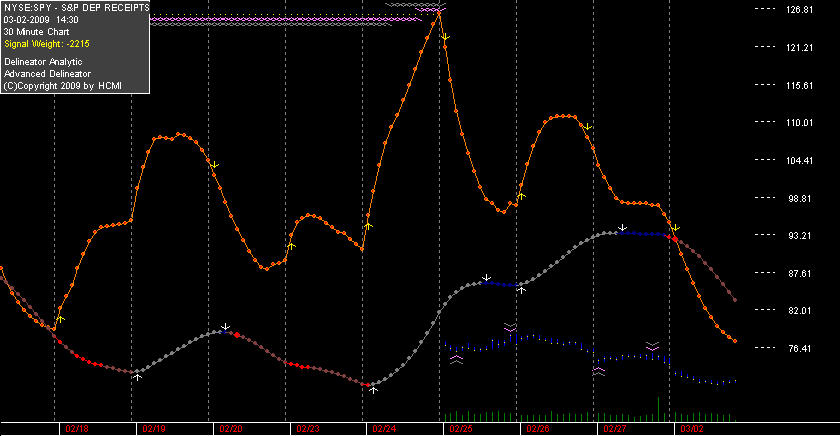Click the Delineator Analytic label
The image size is (840, 436).
[x=43, y=62]
